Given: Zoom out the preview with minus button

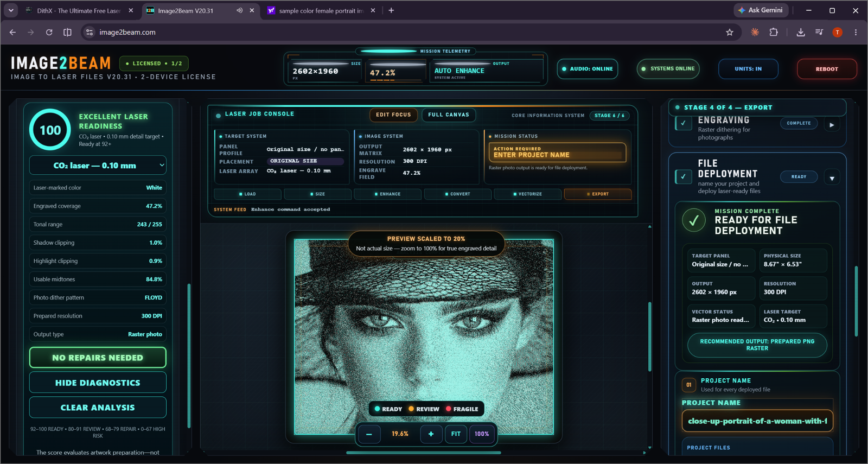Looking at the screenshot, I should click(369, 434).
